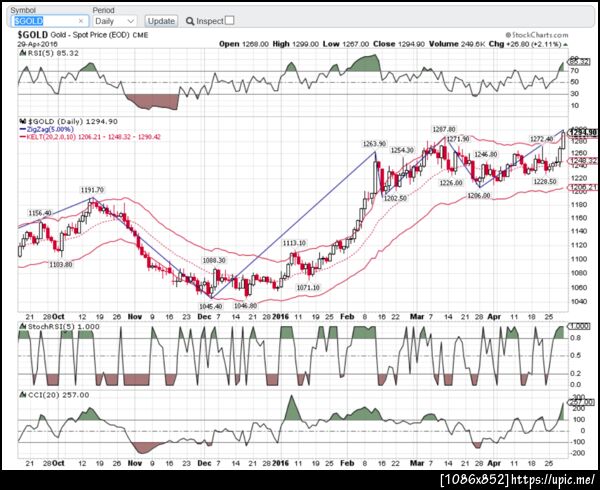
Task: Click the red KELT legend line marker
Action: tap(23, 137)
